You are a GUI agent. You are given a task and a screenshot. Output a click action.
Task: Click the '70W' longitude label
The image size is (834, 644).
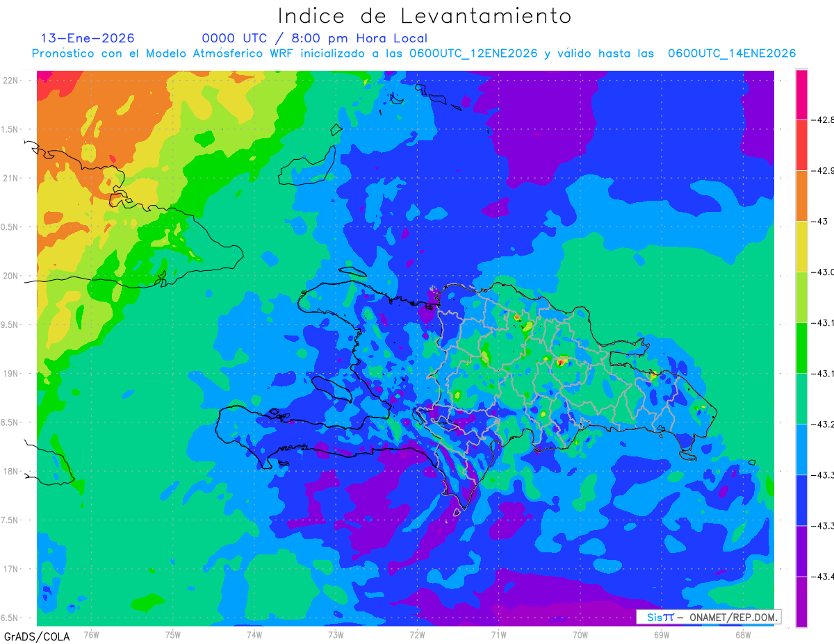point(580,635)
